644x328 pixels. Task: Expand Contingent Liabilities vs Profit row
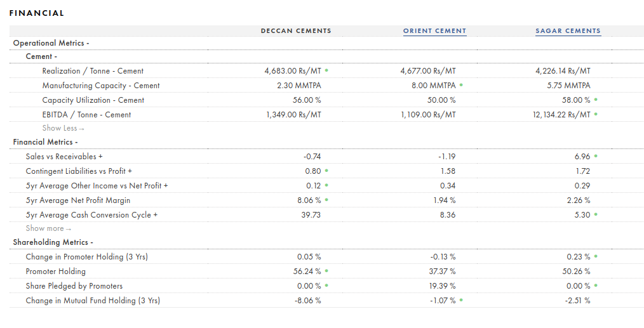[x=79, y=171]
